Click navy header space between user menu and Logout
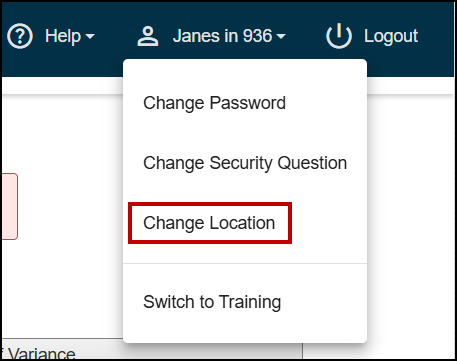The image size is (457, 361). 305,36
